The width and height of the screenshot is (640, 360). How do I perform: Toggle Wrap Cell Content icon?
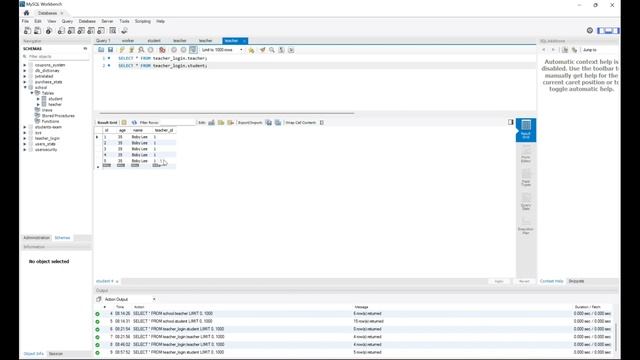coord(322,122)
